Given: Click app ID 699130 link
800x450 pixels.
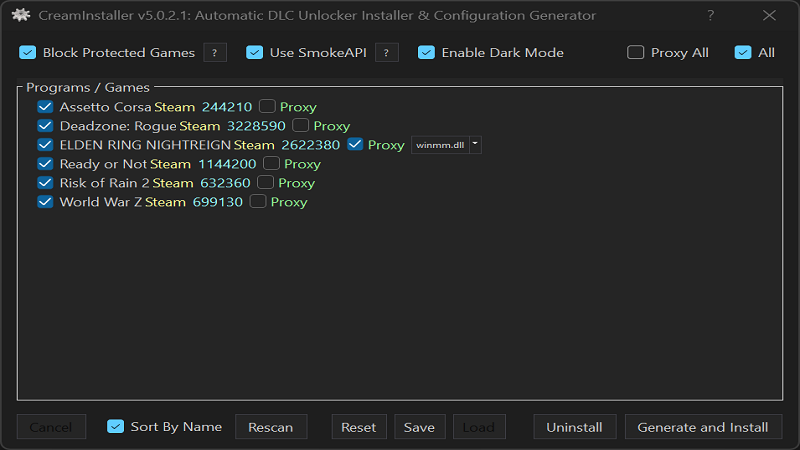Looking at the screenshot, I should 218,202.
